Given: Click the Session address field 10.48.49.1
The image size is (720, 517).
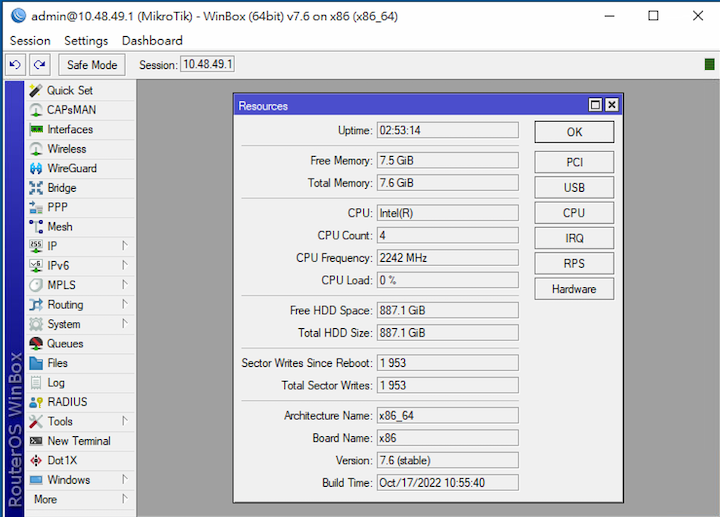Looking at the screenshot, I should point(208,64).
